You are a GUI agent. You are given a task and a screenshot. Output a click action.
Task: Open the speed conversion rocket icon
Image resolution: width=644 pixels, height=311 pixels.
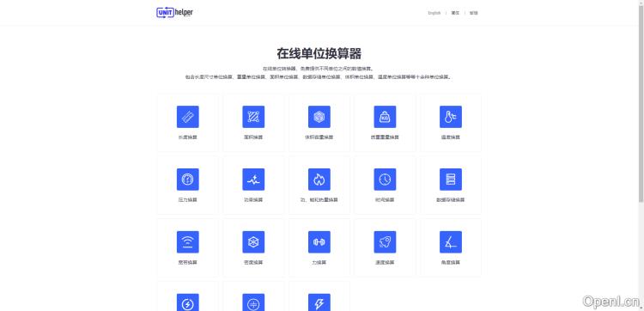[385, 242]
